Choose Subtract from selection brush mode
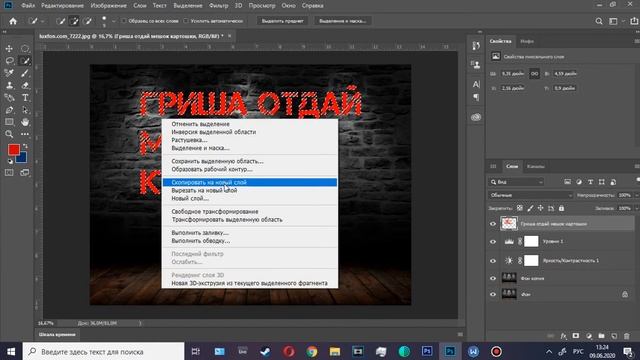This screenshot has height=360, width=640. (x=87, y=21)
